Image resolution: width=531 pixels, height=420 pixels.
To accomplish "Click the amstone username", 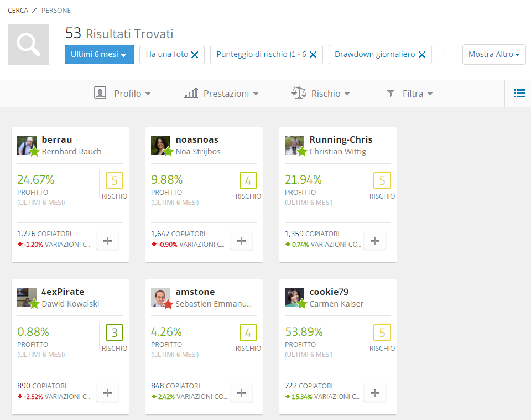I will click(x=195, y=292).
